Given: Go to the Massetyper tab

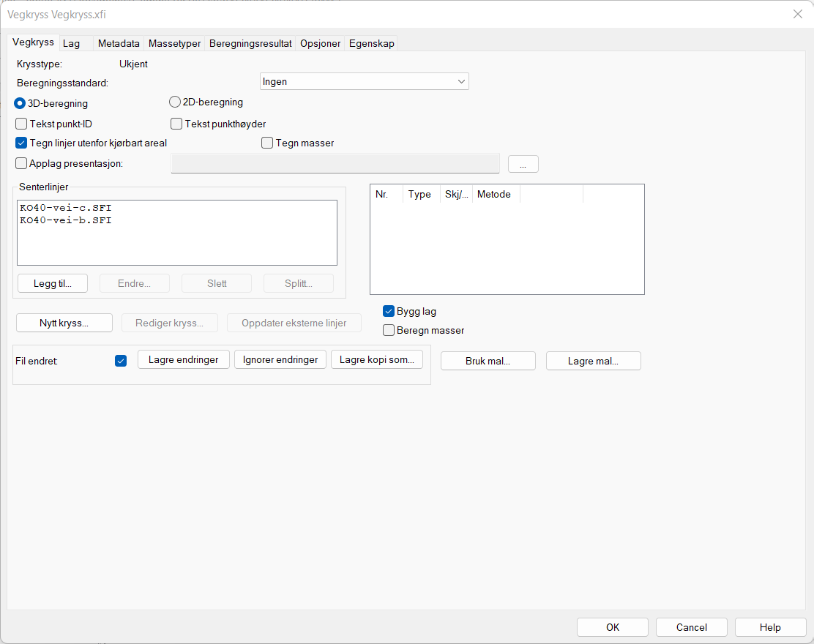Looking at the screenshot, I should point(174,44).
